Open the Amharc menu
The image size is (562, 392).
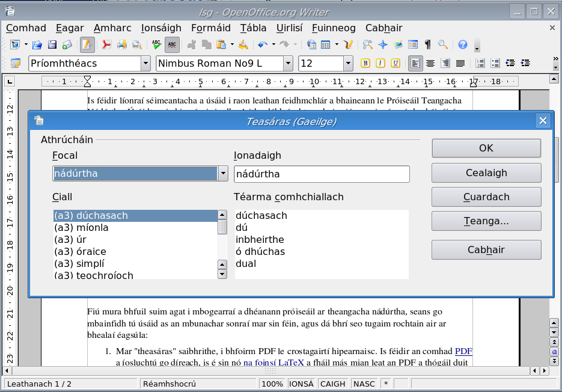[x=112, y=28]
